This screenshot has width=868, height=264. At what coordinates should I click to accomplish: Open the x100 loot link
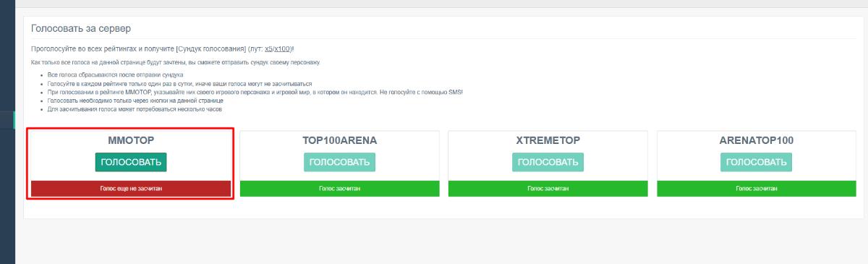282,48
